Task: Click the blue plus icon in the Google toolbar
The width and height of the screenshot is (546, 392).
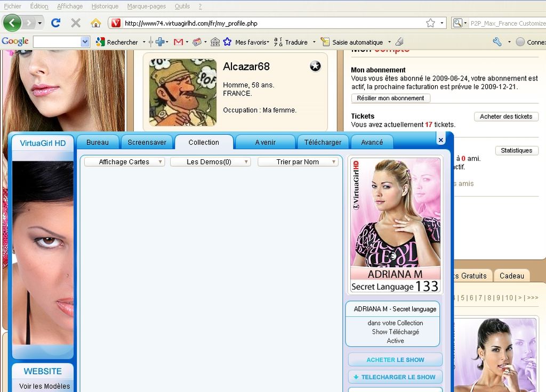Action: click(x=160, y=42)
